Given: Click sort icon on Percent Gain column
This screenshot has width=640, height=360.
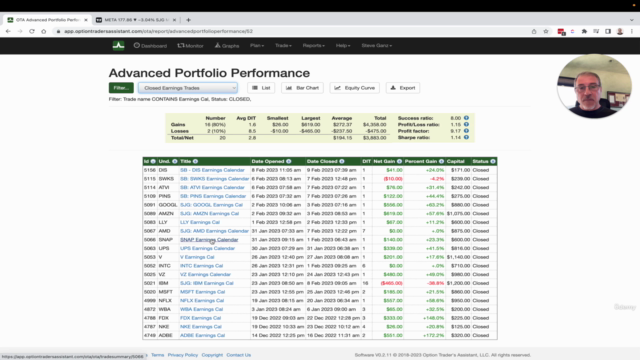Looking at the screenshot, I should [x=441, y=161].
